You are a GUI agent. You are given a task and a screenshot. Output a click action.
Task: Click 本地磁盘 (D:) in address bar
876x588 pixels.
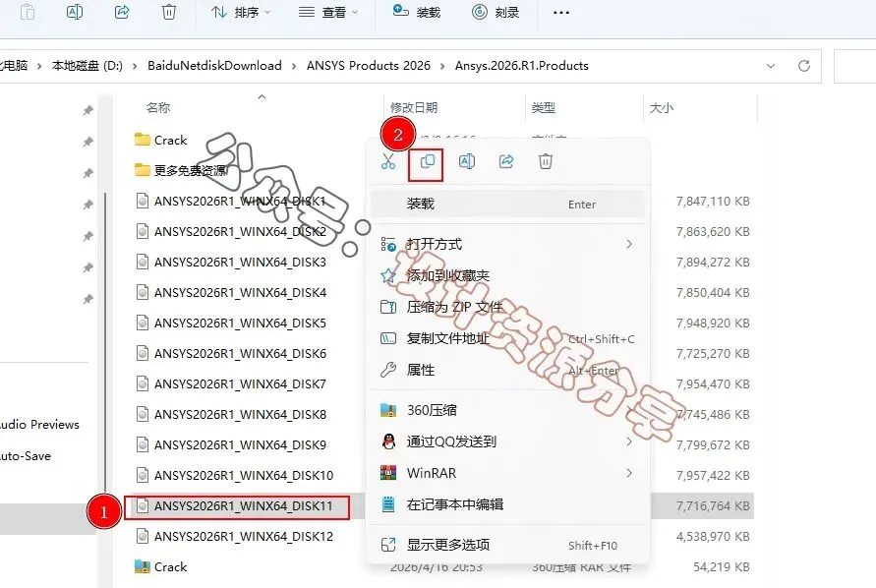(x=88, y=66)
